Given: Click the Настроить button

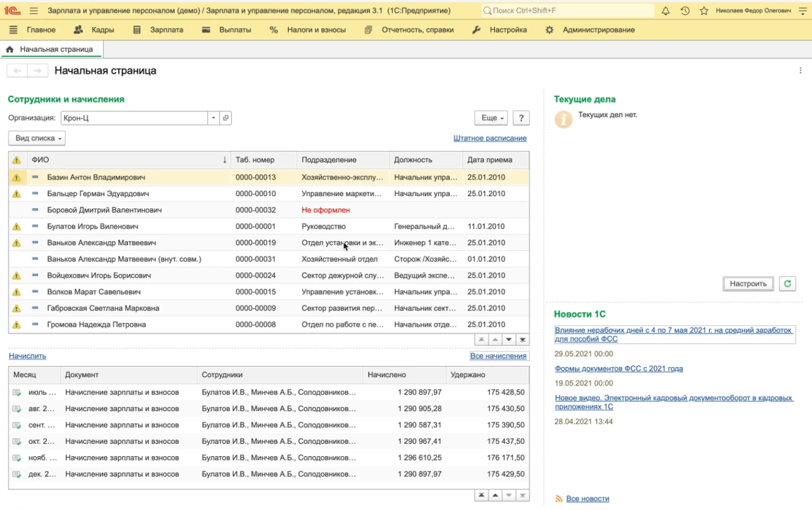Looking at the screenshot, I should (x=748, y=284).
